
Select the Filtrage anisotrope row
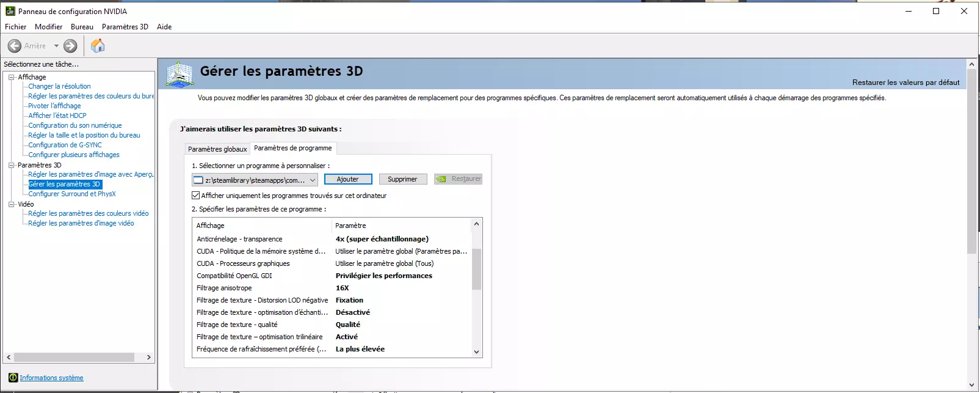[x=332, y=288]
